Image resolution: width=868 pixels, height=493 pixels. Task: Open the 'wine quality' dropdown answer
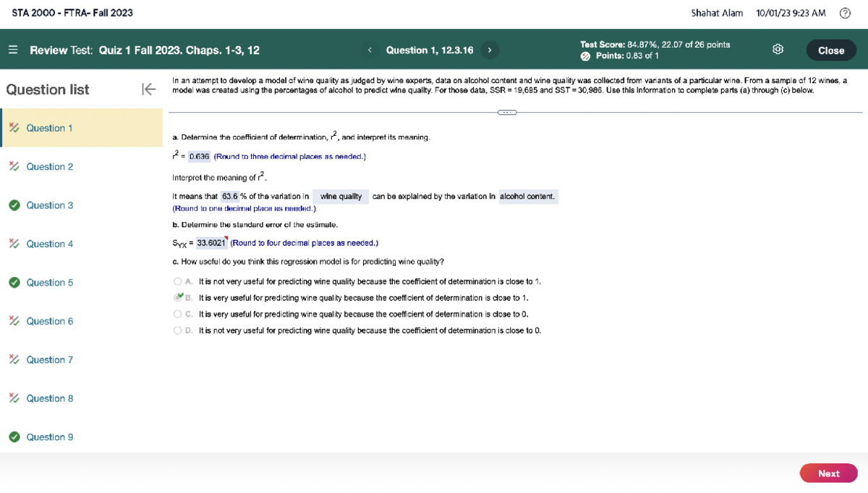[341, 197]
